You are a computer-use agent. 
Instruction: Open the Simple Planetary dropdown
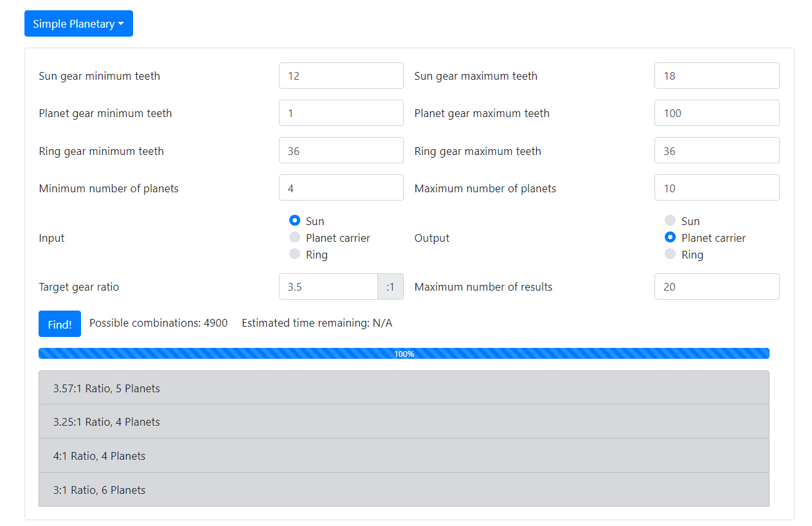78,24
